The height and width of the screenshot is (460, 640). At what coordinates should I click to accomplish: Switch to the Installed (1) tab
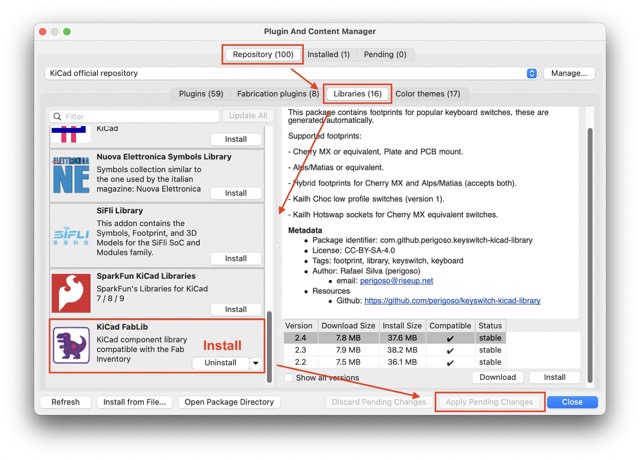click(329, 54)
